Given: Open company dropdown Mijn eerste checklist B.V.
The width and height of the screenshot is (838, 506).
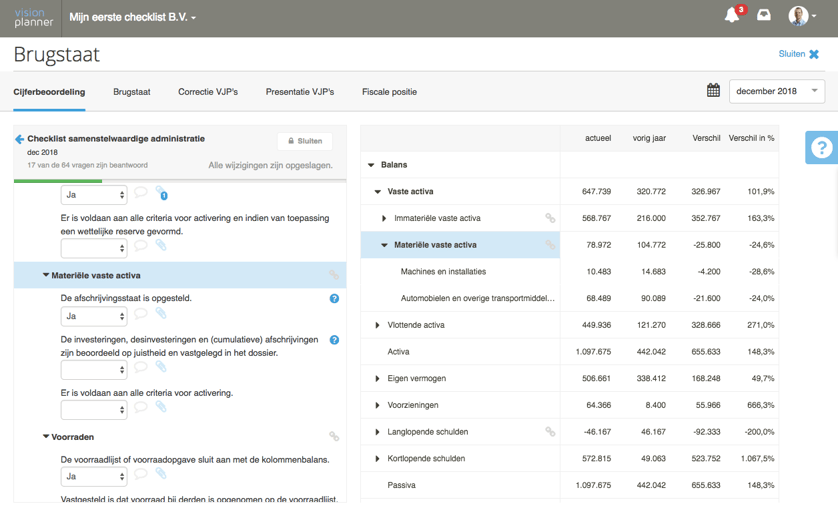Looking at the screenshot, I should 132,17.
